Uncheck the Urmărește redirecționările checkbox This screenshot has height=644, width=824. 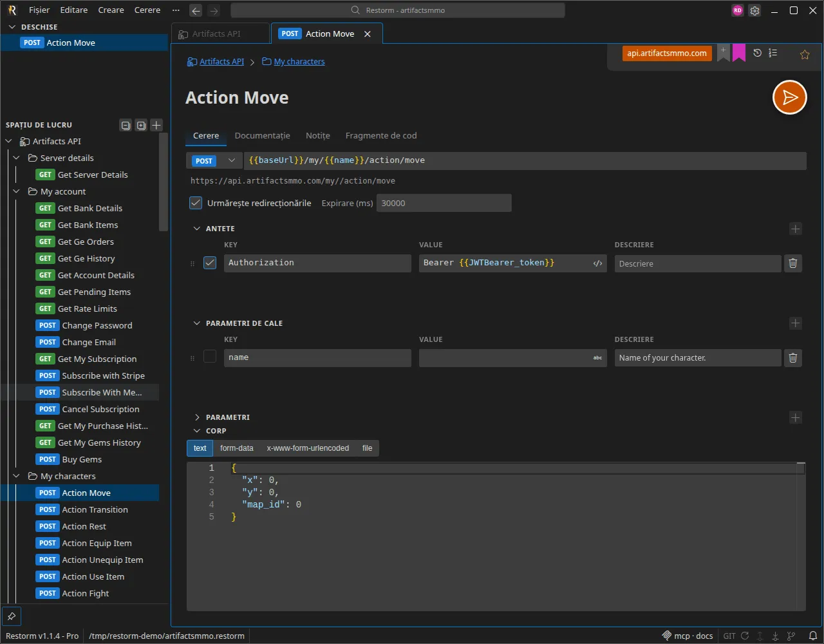(196, 203)
